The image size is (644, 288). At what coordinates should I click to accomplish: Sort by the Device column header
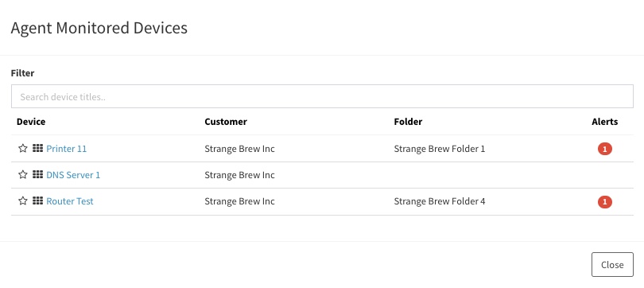click(x=31, y=122)
